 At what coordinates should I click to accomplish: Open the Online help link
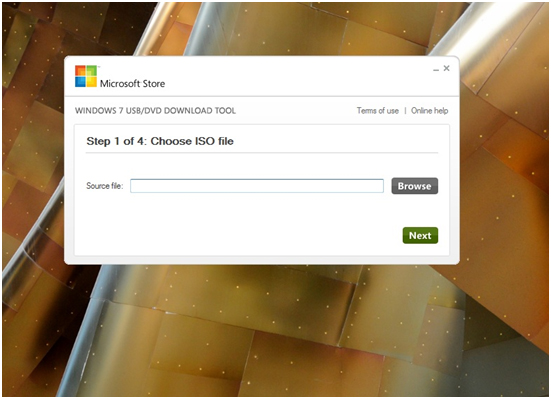coord(429,111)
